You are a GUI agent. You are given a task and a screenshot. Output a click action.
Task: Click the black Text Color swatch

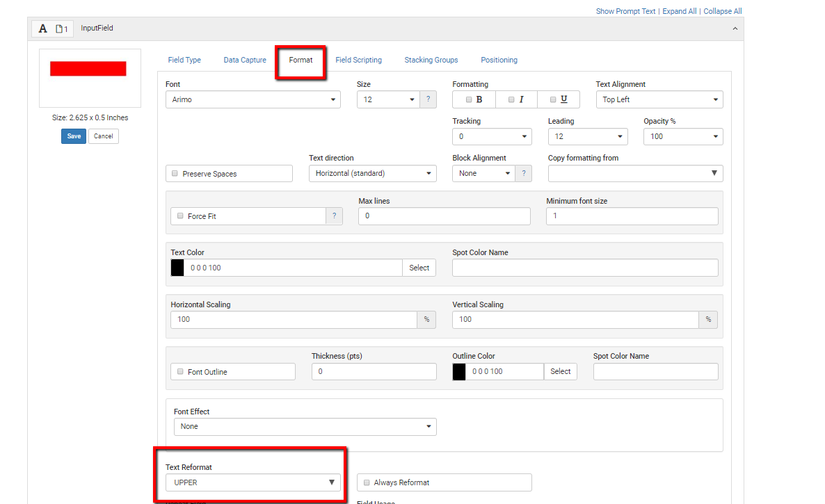pyautogui.click(x=177, y=268)
